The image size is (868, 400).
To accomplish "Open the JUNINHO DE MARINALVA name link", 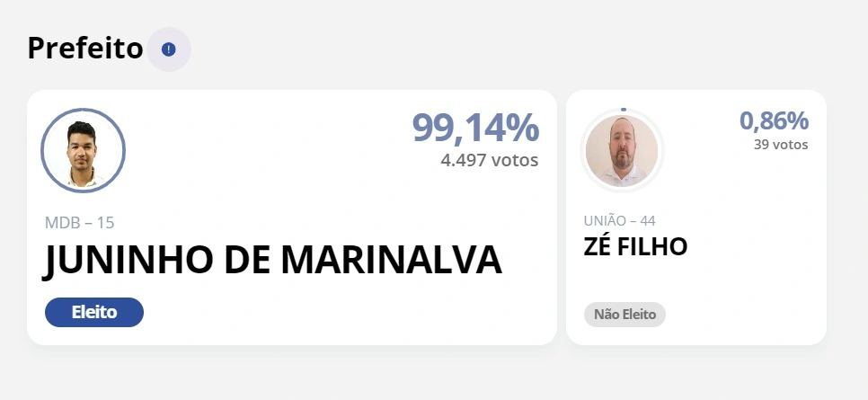I will pyautogui.click(x=273, y=261).
